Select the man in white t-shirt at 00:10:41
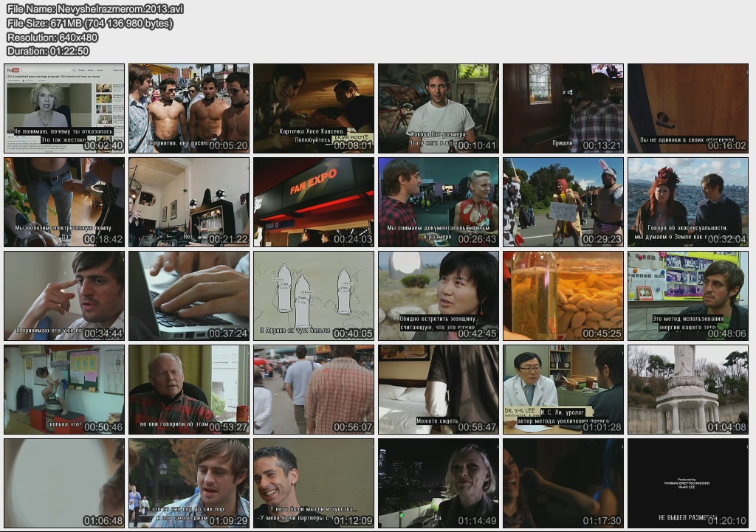The image size is (756, 532). [x=439, y=108]
